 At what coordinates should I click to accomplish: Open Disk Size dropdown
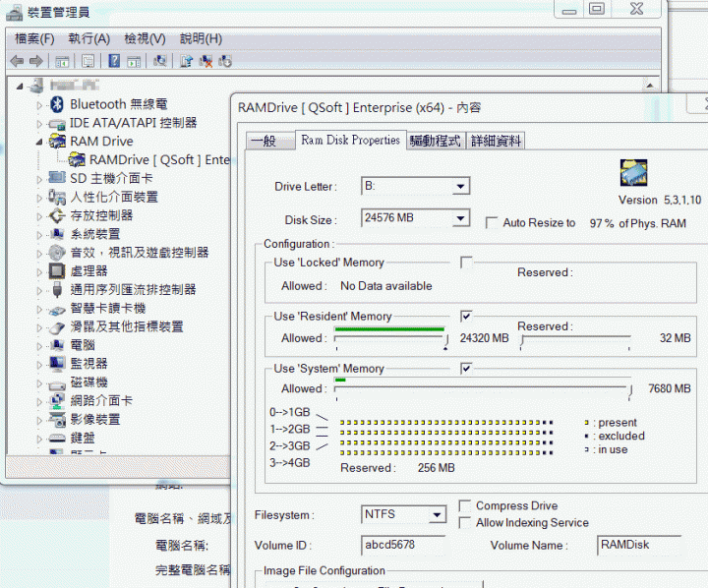click(460, 218)
